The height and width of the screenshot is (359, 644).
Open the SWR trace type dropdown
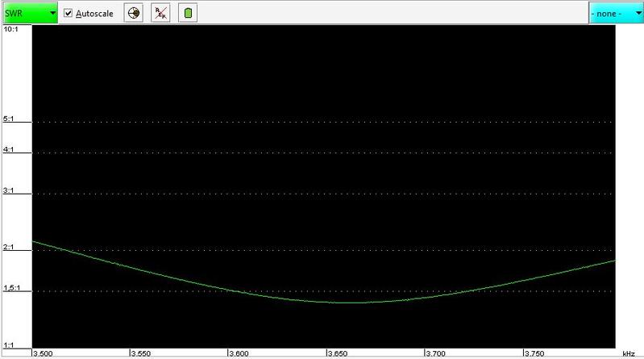tap(30, 13)
